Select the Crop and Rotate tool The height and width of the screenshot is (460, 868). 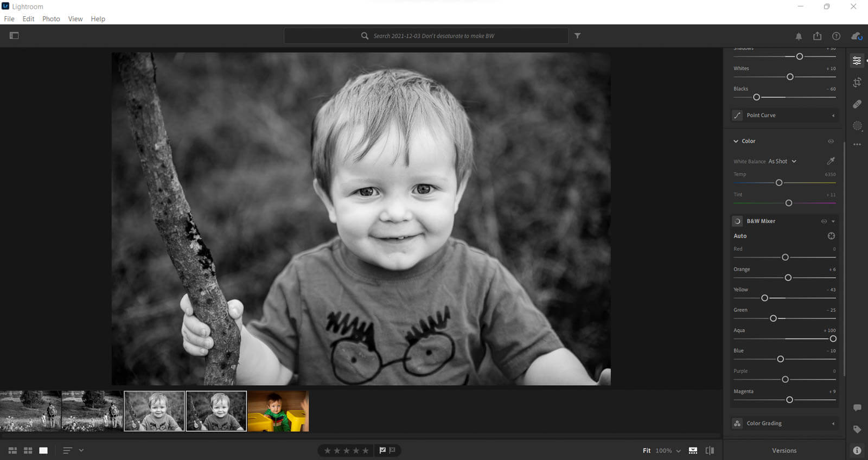click(857, 82)
